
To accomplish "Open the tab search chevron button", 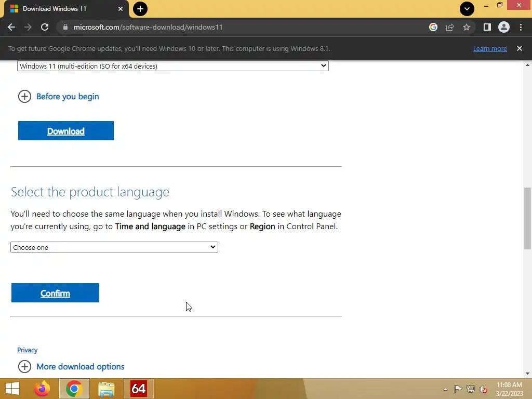I will 467,9.
